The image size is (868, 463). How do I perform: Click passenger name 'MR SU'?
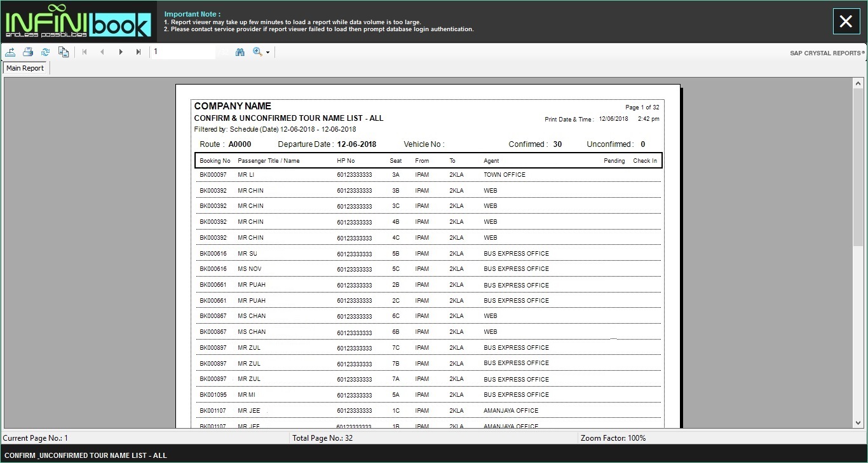[247, 254]
